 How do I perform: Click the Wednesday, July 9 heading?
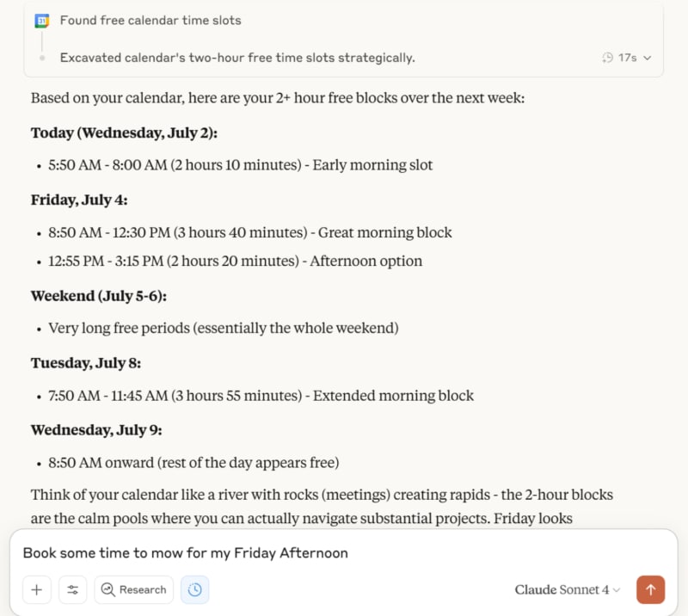click(x=96, y=430)
